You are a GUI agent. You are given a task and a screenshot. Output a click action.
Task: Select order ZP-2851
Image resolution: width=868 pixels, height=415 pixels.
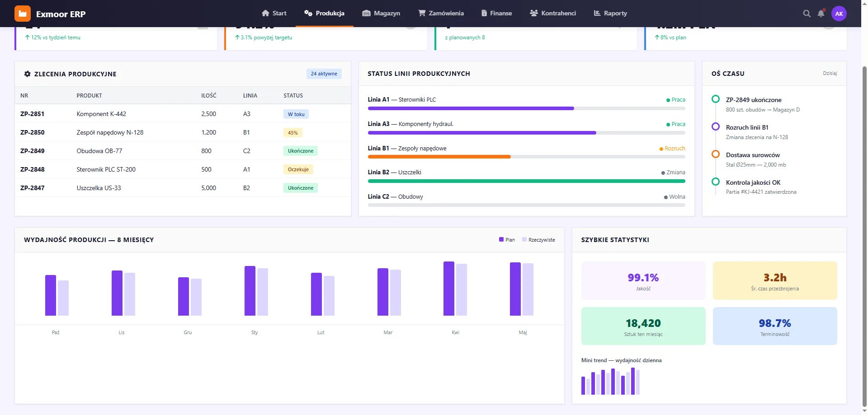tap(32, 114)
